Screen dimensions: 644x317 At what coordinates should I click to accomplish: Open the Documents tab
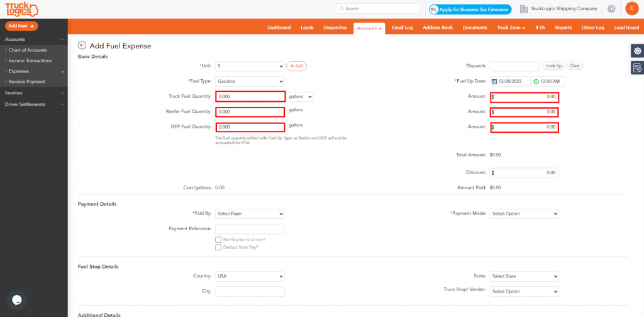click(475, 28)
